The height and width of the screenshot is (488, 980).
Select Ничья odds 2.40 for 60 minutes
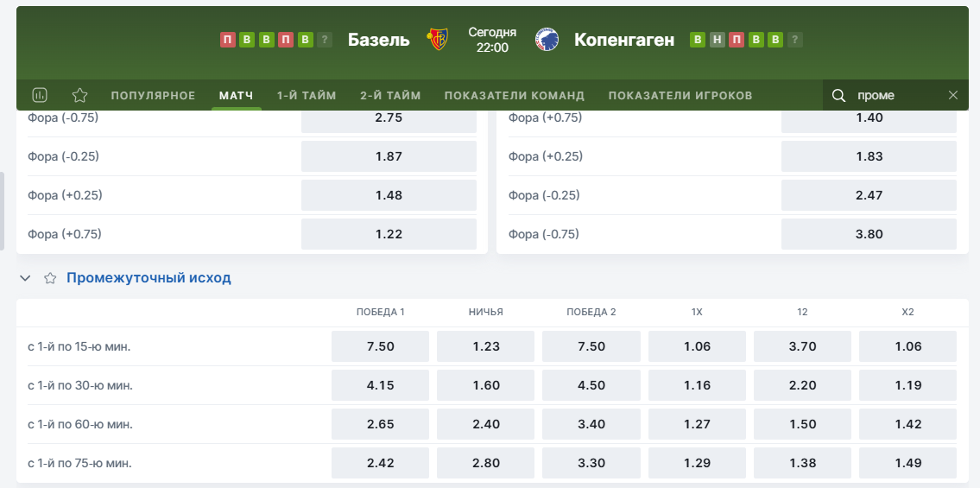(x=486, y=424)
